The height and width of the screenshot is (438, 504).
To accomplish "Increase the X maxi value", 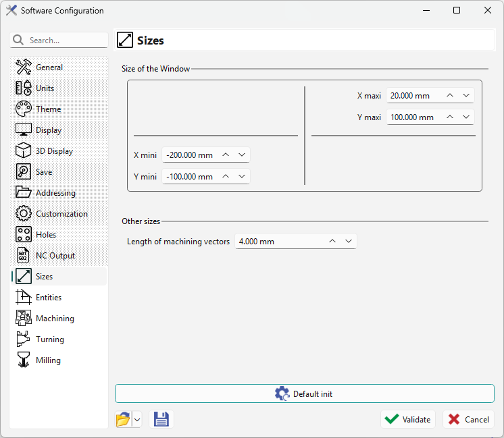I will [x=450, y=96].
